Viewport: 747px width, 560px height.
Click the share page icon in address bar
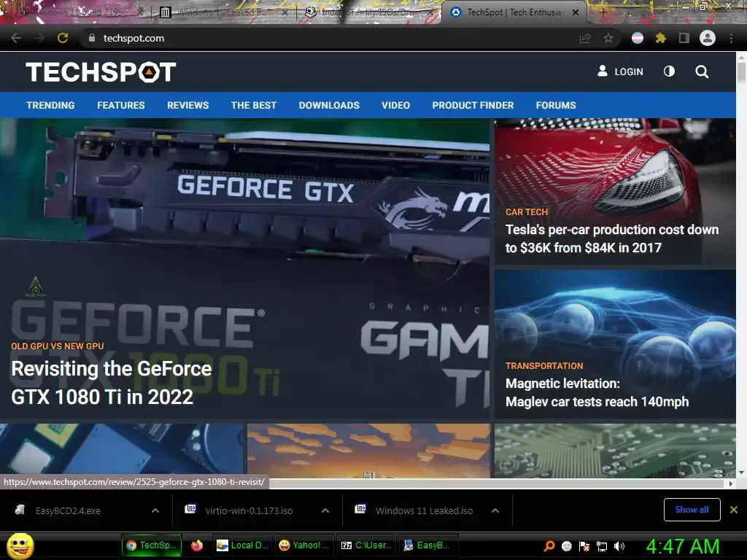[x=584, y=38]
